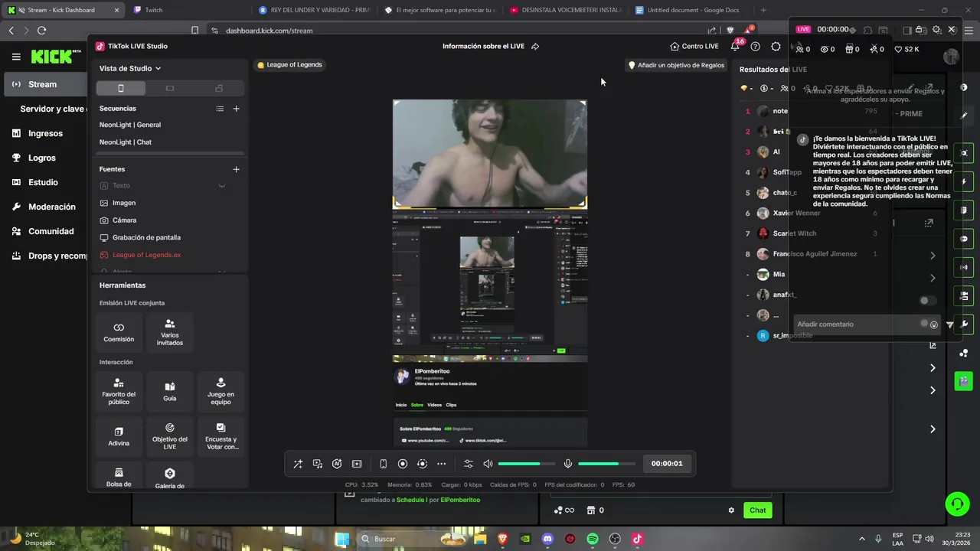Screen dimensions: 980x551
Task: Select portrait phone layout in Vista de Studio
Action: 121,88
